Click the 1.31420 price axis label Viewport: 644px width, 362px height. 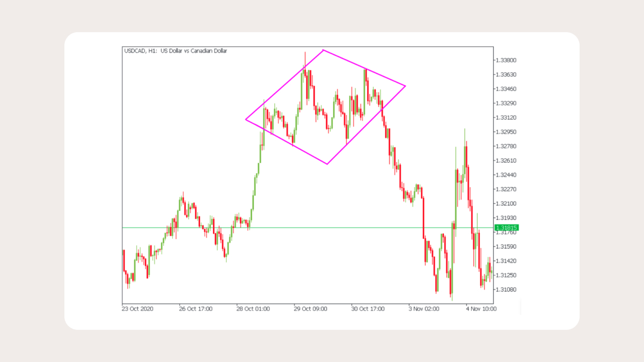(507, 261)
